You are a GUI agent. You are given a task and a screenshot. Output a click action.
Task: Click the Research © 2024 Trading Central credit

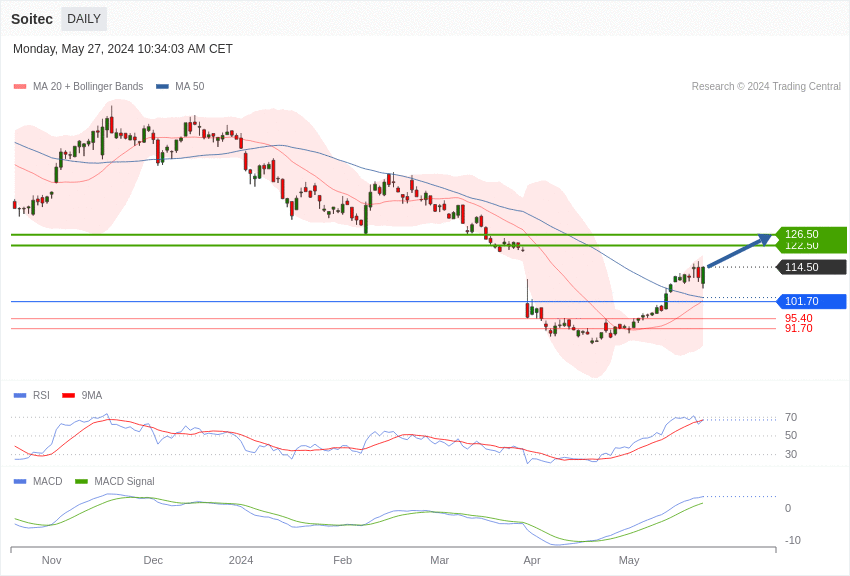pyautogui.click(x=766, y=87)
